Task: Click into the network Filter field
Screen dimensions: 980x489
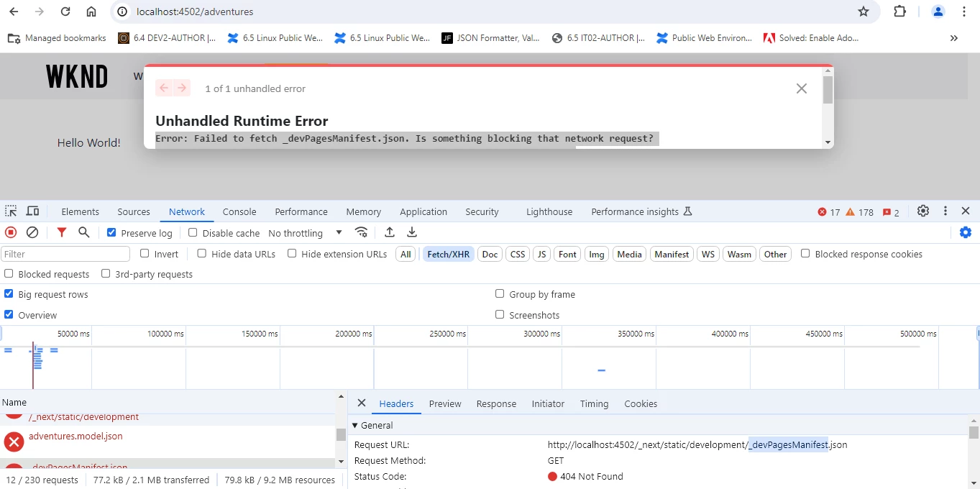Action: point(65,254)
